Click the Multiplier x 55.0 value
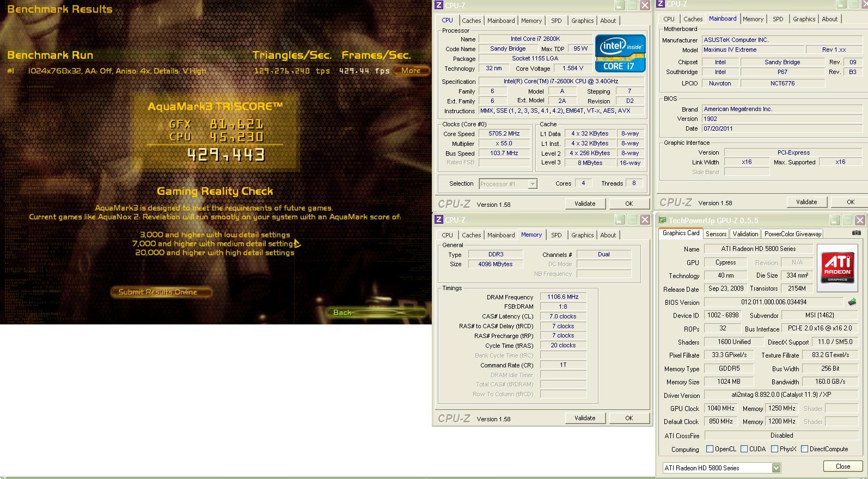 (504, 144)
